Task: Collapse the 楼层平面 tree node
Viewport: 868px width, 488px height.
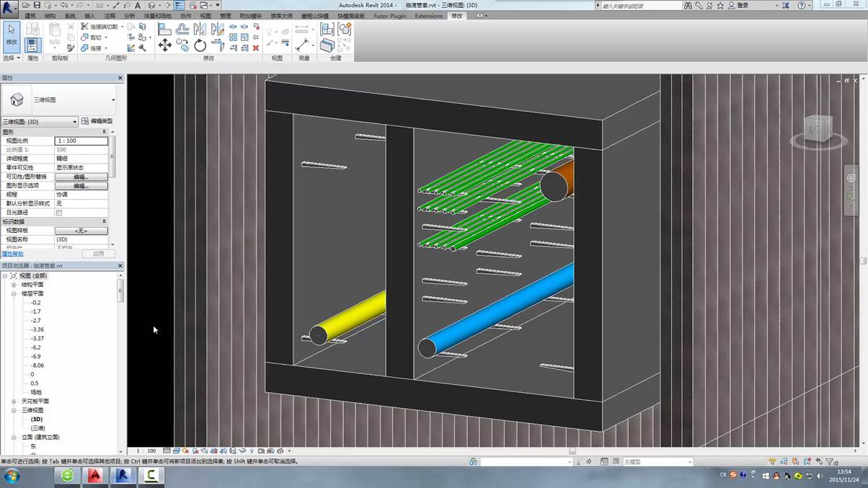Action: click(x=14, y=294)
